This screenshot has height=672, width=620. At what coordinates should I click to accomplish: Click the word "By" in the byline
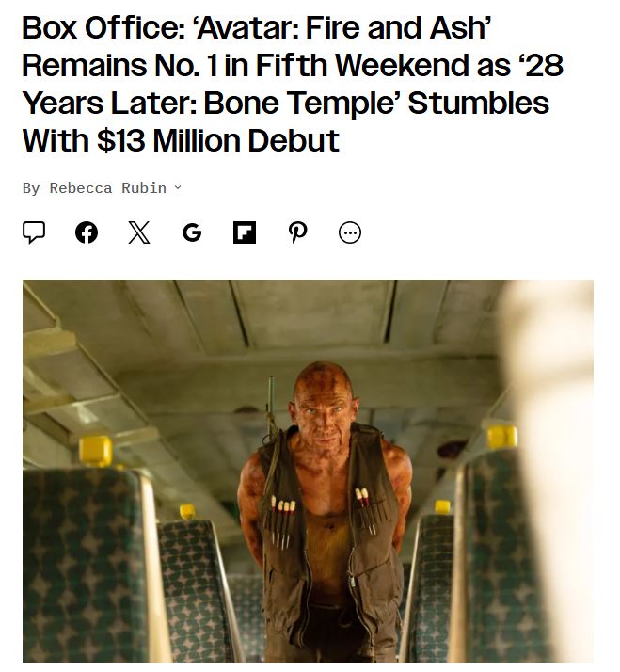pos(31,188)
